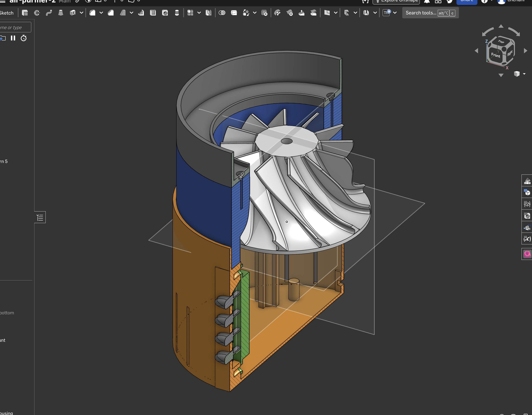Select the Modify fillet tool
Image resolution: width=532 pixels, height=415 pixels.
[277, 13]
